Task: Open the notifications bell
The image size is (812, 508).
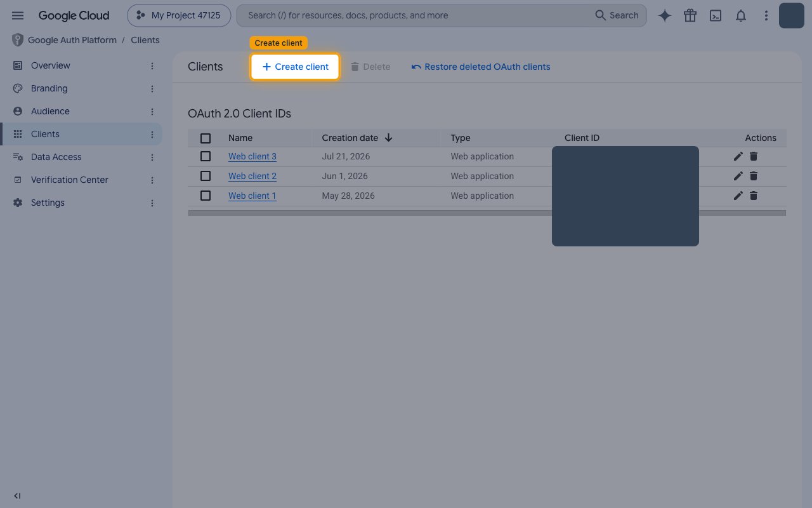Action: [741, 16]
